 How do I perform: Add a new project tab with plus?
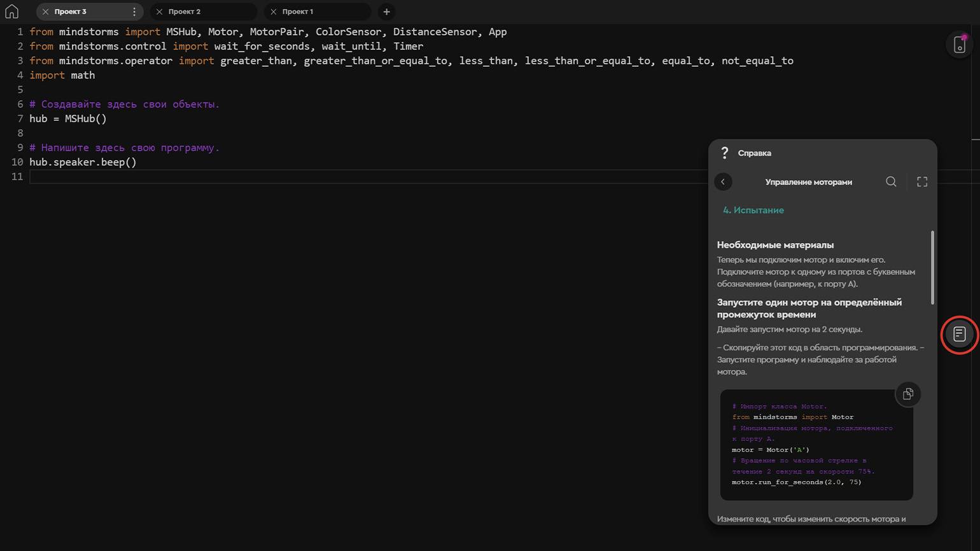(x=386, y=11)
